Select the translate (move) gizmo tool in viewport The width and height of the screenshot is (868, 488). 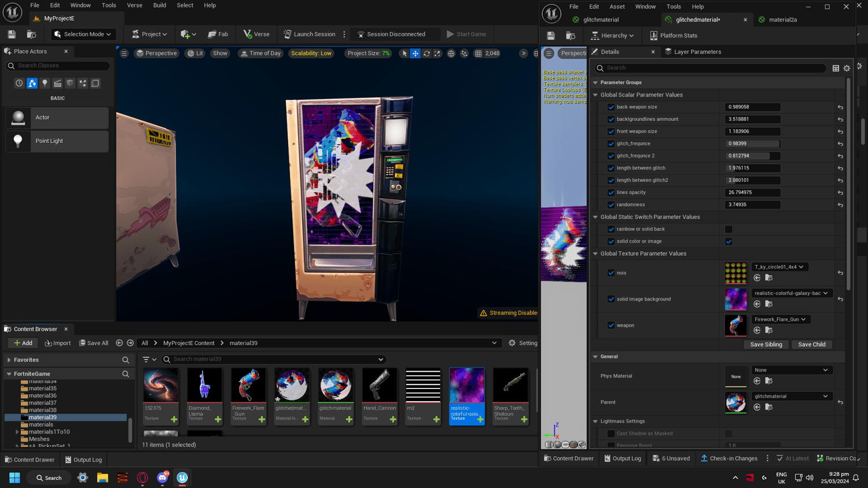click(415, 53)
